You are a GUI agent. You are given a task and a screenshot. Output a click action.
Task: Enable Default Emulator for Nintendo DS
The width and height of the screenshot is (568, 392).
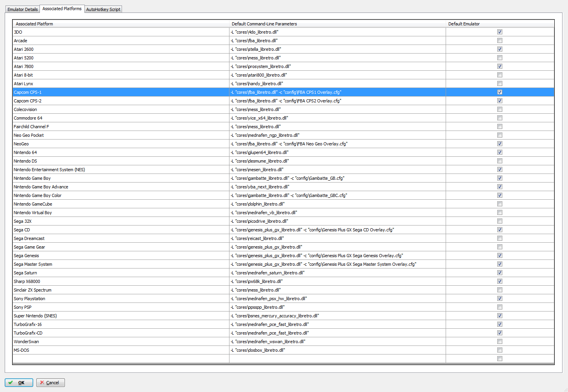500,161
